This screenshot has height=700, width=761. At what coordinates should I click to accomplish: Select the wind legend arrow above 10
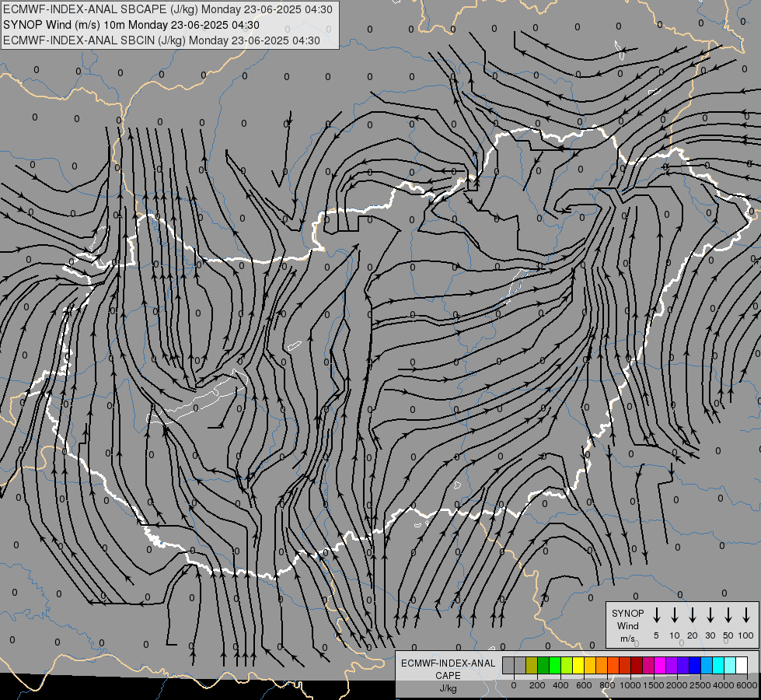pos(675,615)
